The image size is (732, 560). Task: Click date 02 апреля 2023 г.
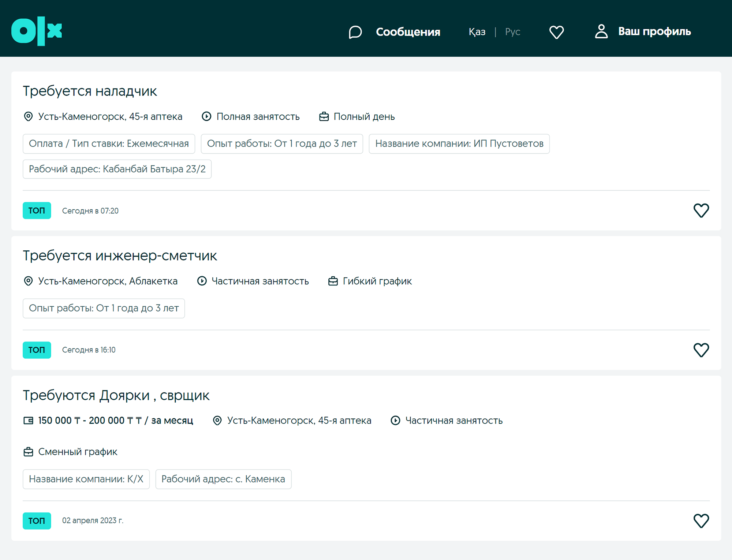tap(93, 520)
